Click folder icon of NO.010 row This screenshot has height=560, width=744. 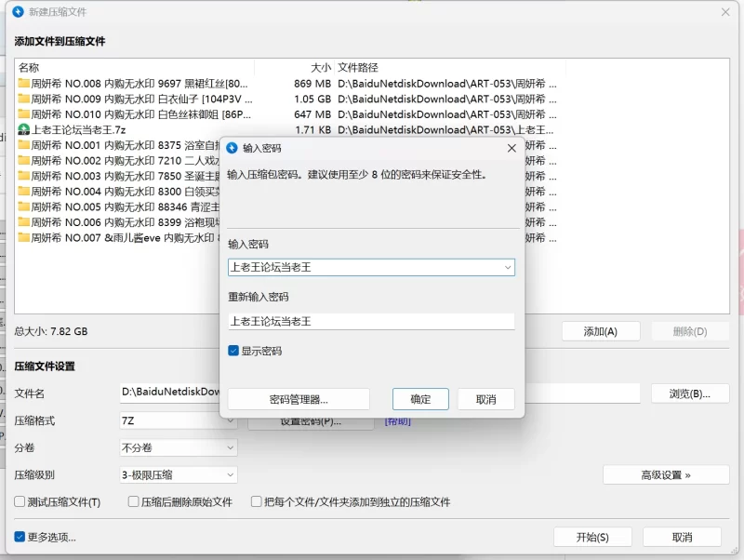pos(24,114)
